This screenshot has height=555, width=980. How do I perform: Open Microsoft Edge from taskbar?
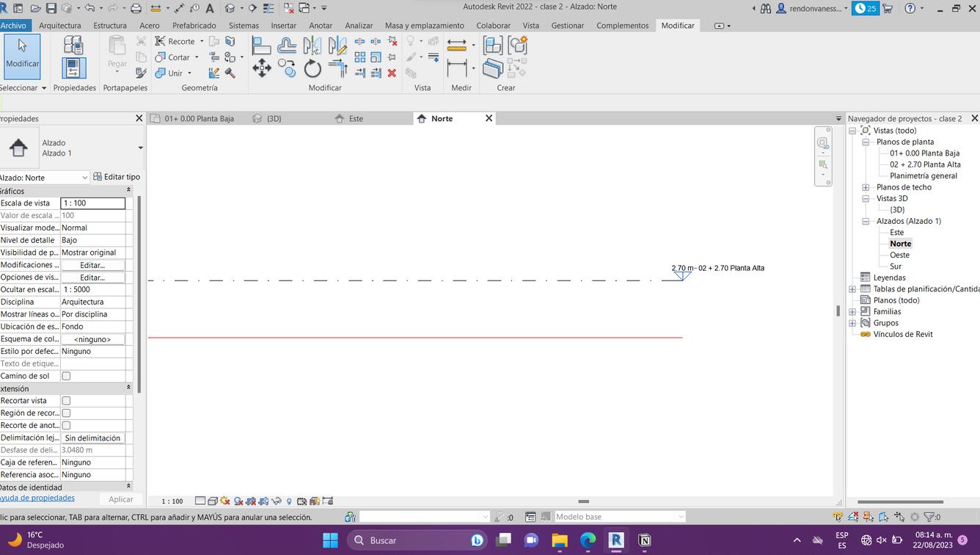[588, 540]
